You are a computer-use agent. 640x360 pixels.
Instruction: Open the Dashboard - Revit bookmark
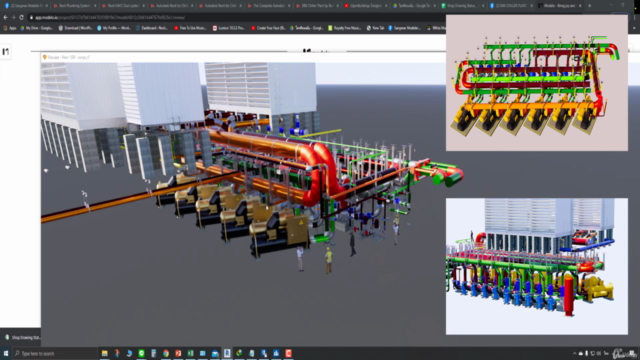pos(152,28)
